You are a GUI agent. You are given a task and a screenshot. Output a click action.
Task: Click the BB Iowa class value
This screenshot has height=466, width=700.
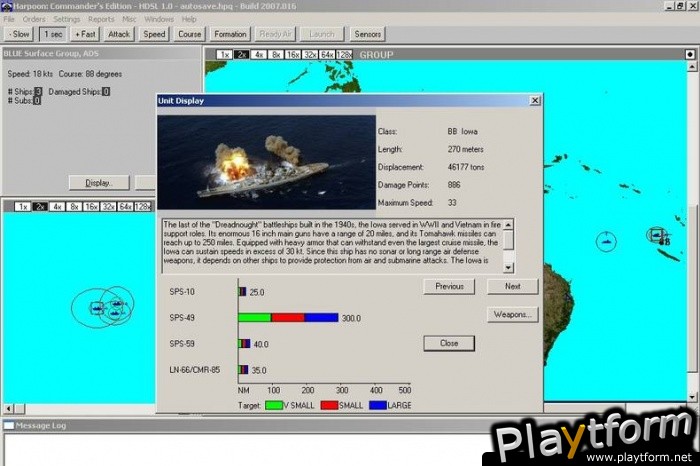(x=462, y=132)
